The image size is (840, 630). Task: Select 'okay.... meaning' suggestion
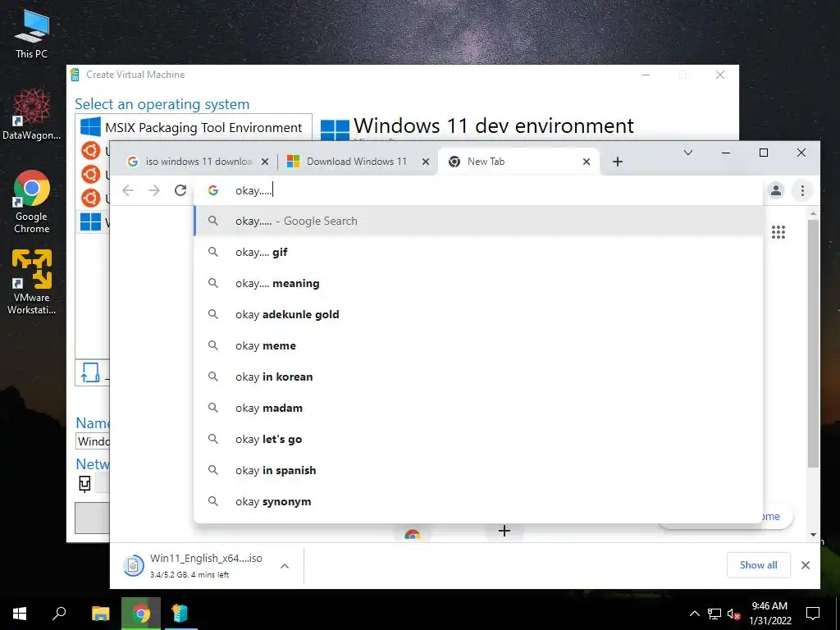point(478,283)
